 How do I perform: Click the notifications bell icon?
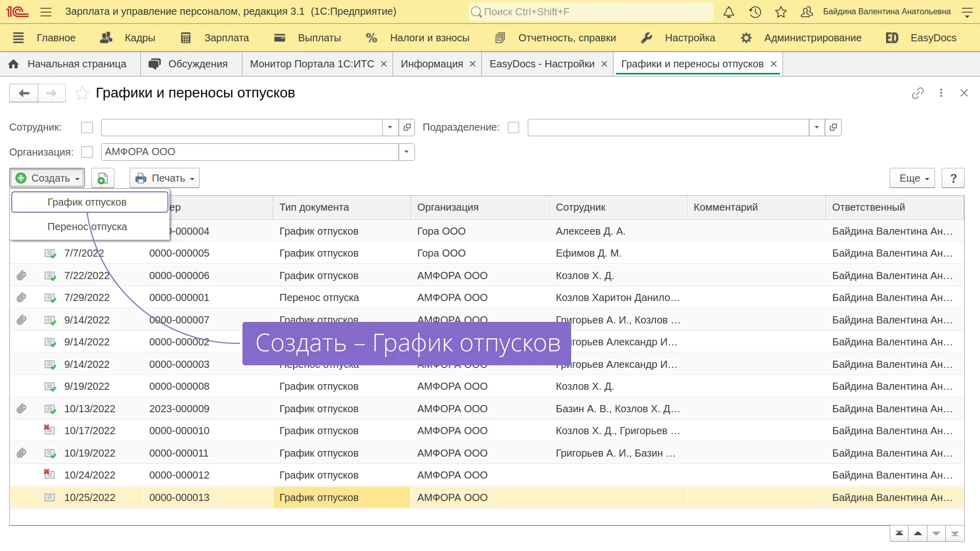(729, 12)
